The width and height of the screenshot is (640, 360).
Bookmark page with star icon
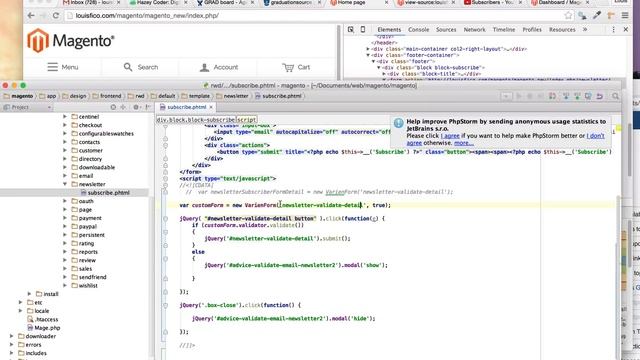tap(568, 16)
